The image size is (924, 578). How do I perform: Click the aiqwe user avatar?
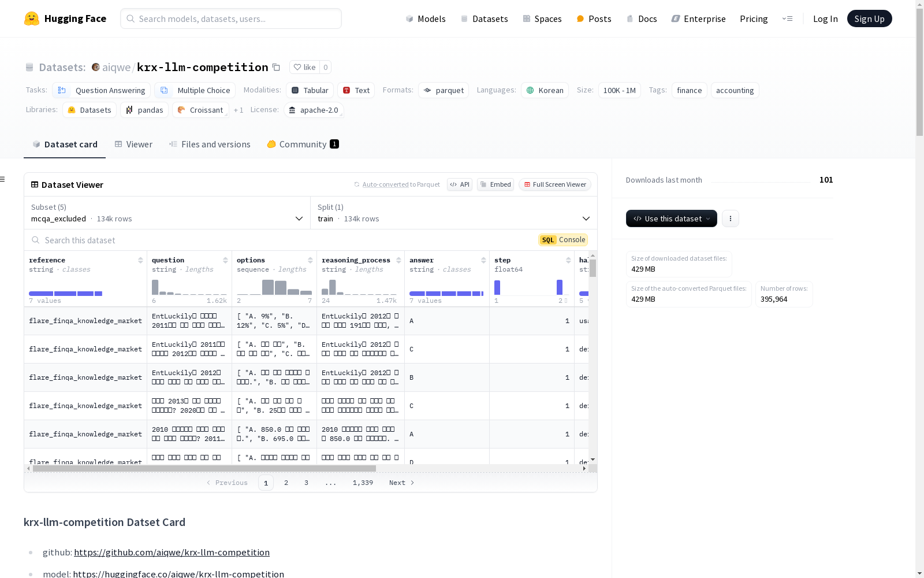coord(96,67)
